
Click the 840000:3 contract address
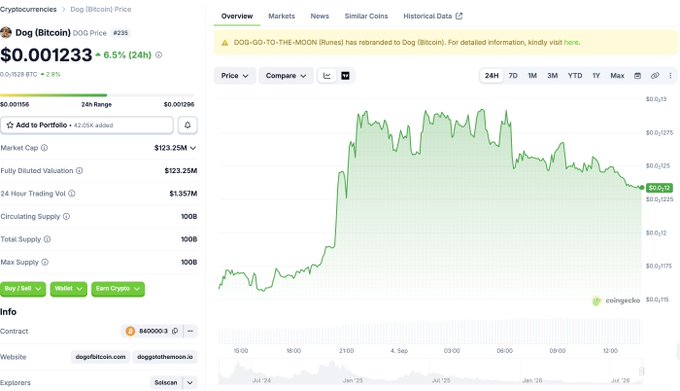pos(153,331)
